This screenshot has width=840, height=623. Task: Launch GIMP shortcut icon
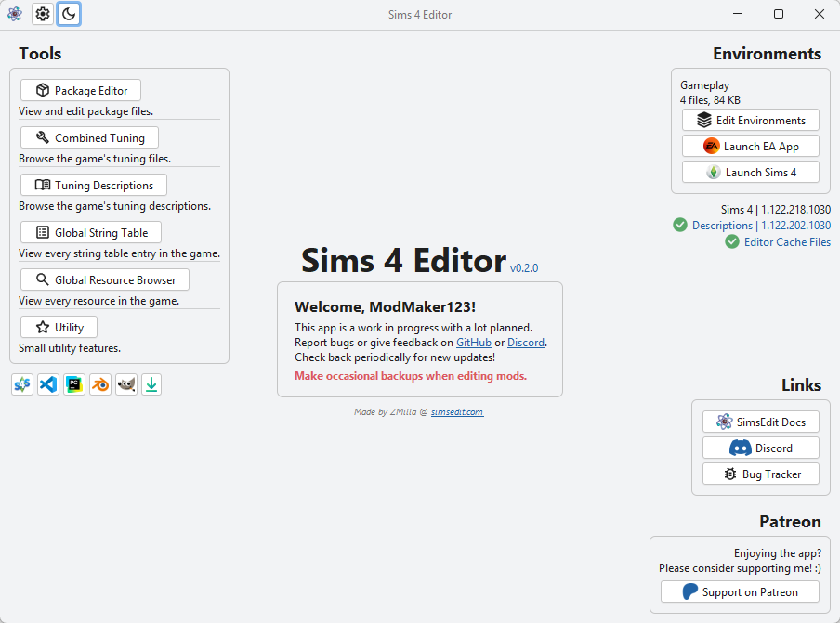tap(126, 384)
